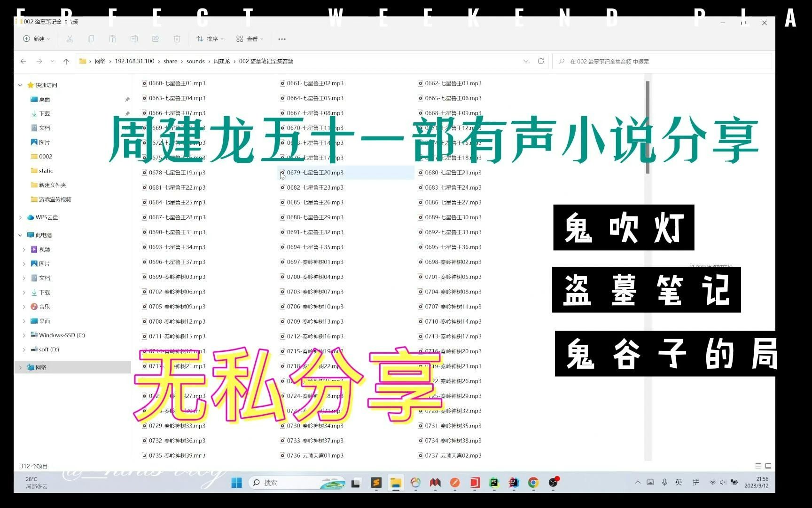This screenshot has width=812, height=508.
Task: Click File Explorer icon in the taskbar
Action: [396, 483]
